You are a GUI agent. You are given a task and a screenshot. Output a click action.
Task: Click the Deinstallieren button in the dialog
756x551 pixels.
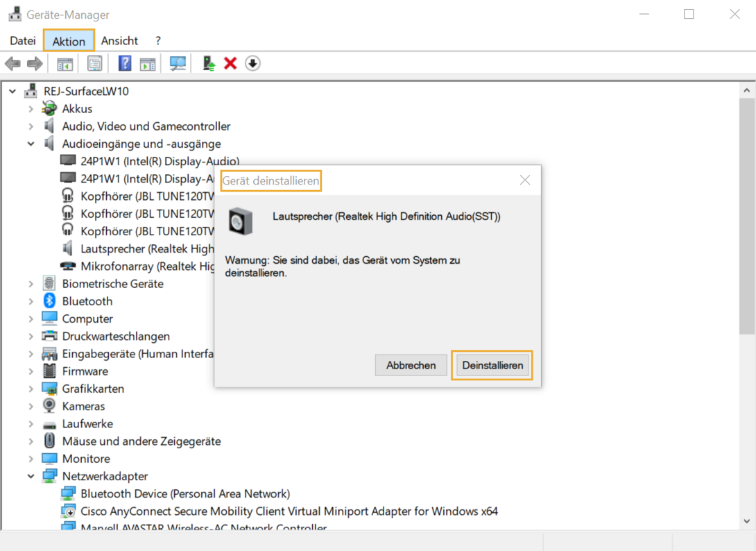[x=492, y=365]
